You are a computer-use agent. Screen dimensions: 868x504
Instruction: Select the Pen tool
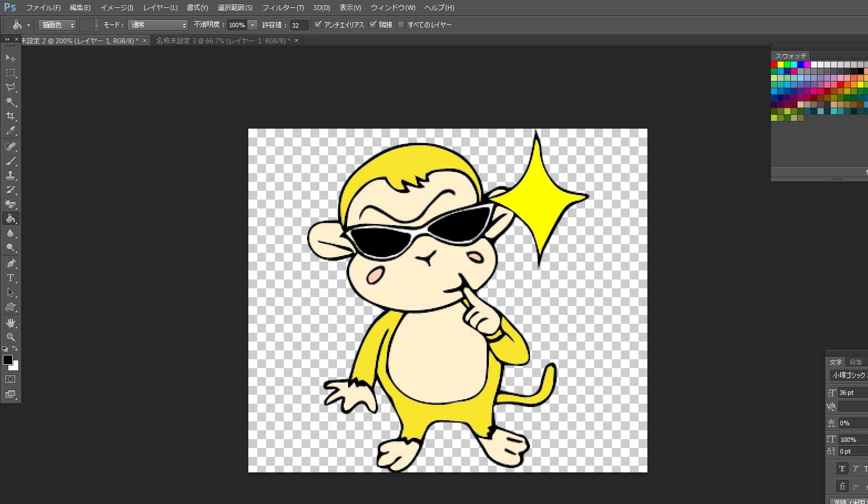(x=11, y=263)
